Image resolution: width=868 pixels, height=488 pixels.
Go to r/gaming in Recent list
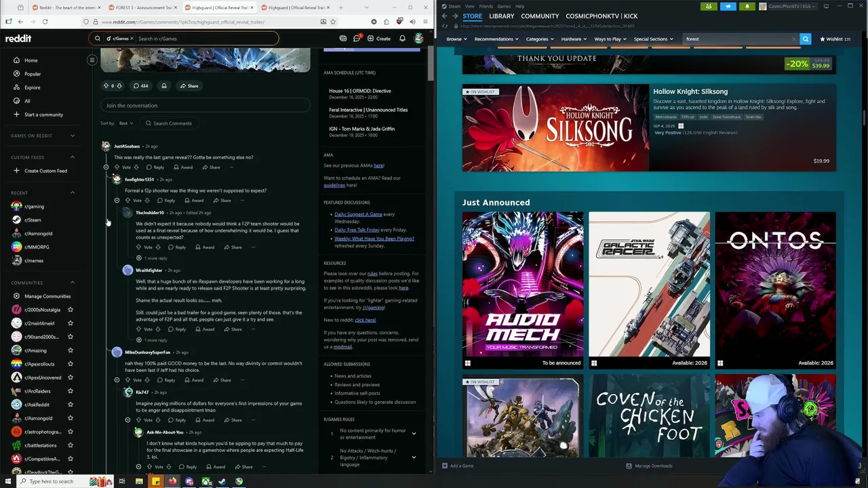click(34, 206)
